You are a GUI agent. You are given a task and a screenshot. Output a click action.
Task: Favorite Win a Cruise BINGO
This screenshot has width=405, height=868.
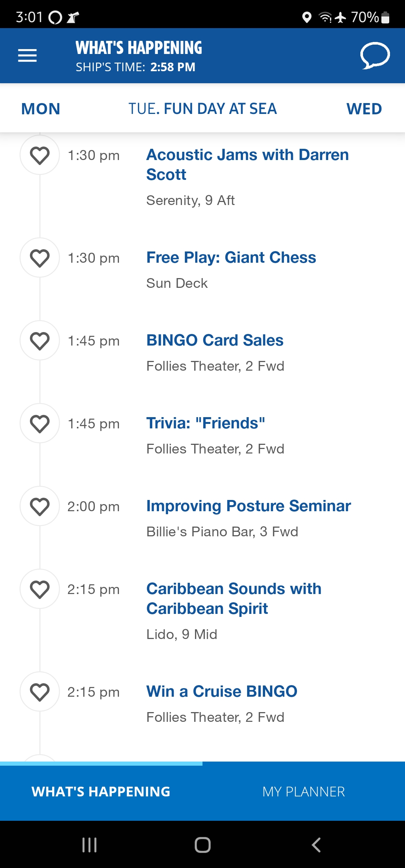click(40, 692)
